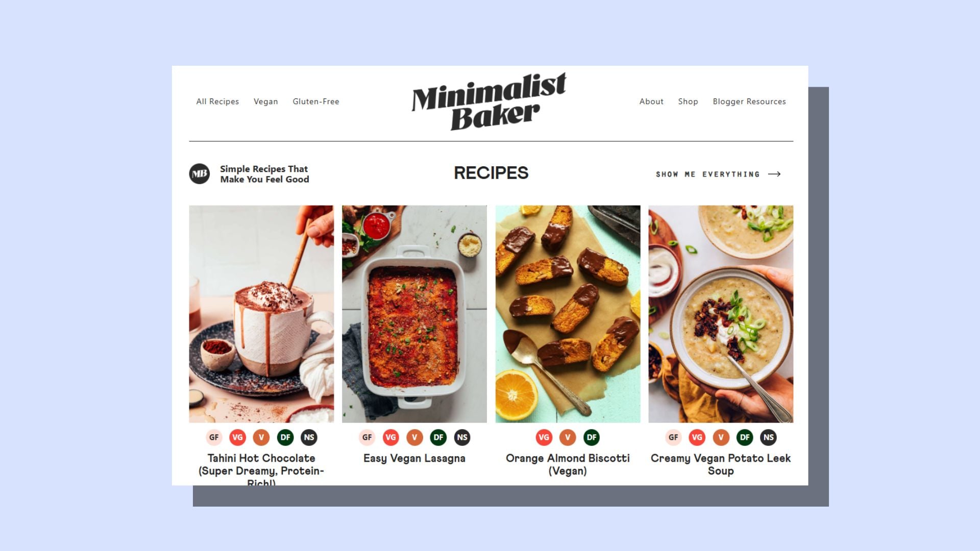Visit the Shop page

(x=688, y=102)
